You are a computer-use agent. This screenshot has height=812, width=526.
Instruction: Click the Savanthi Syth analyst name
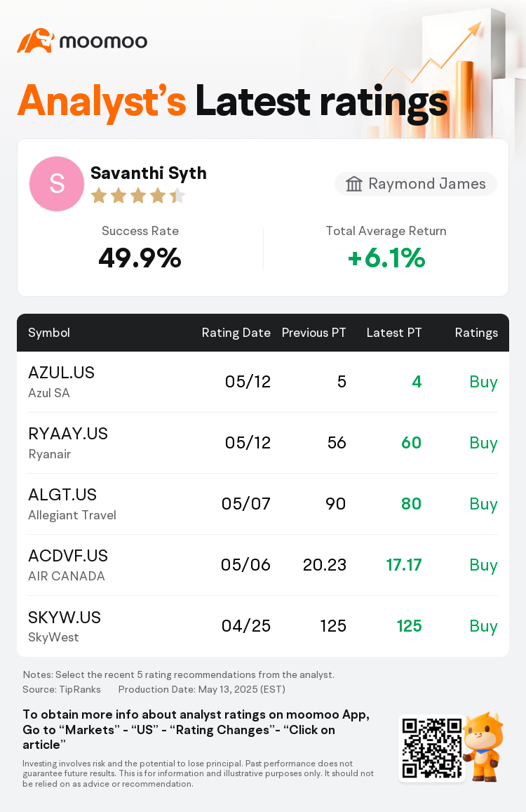click(149, 173)
